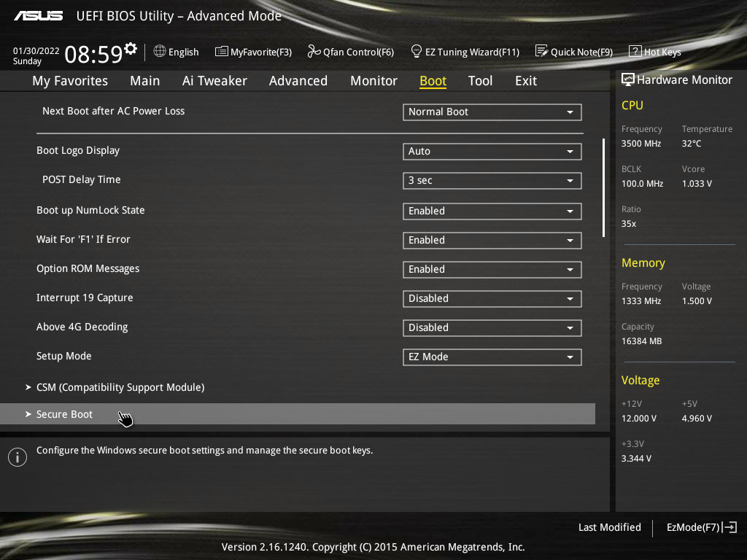Viewport: 747px width, 560px height.
Task: Click the 16384 MB capacity value
Action: 642,341
